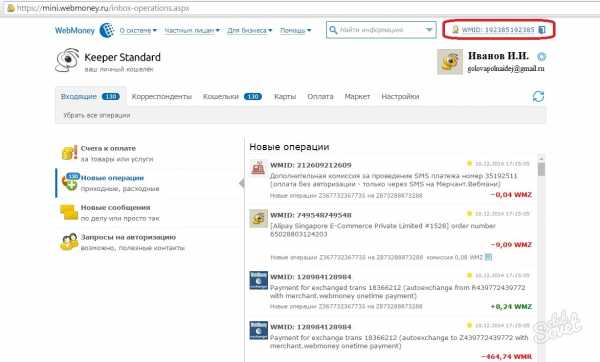The height and width of the screenshot is (362, 600).
Task: Click the WebMoney globe logo
Action: coord(107,30)
